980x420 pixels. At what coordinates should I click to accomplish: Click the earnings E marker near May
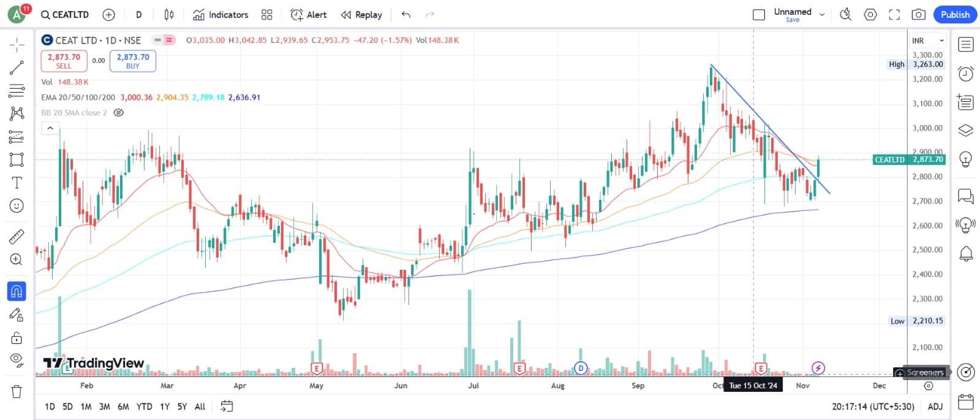pyautogui.click(x=317, y=368)
